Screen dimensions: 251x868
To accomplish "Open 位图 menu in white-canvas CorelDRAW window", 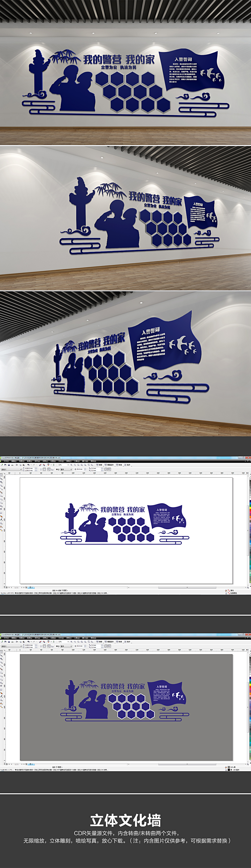I will pyautogui.click(x=53, y=461).
